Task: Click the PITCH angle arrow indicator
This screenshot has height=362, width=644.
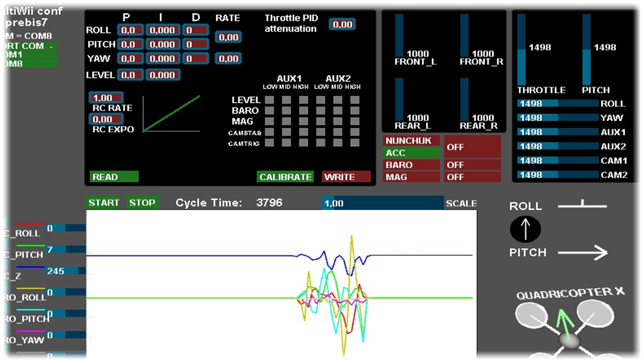Action: [583, 253]
